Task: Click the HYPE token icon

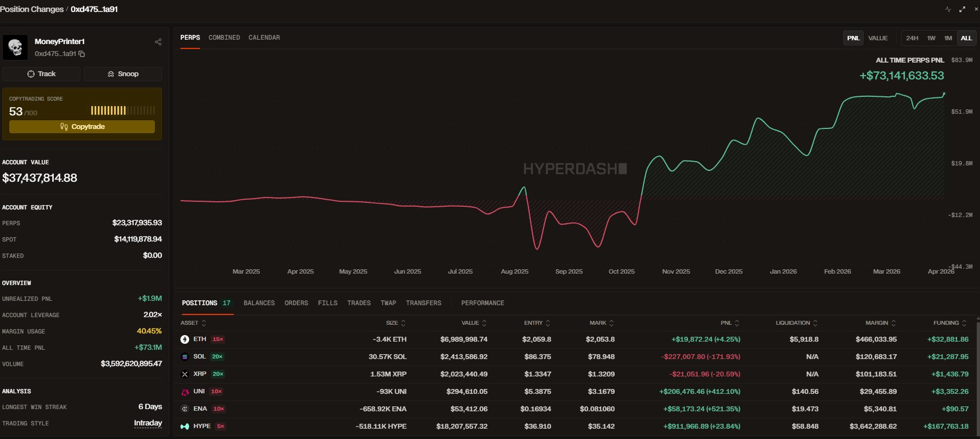Action: (x=185, y=426)
